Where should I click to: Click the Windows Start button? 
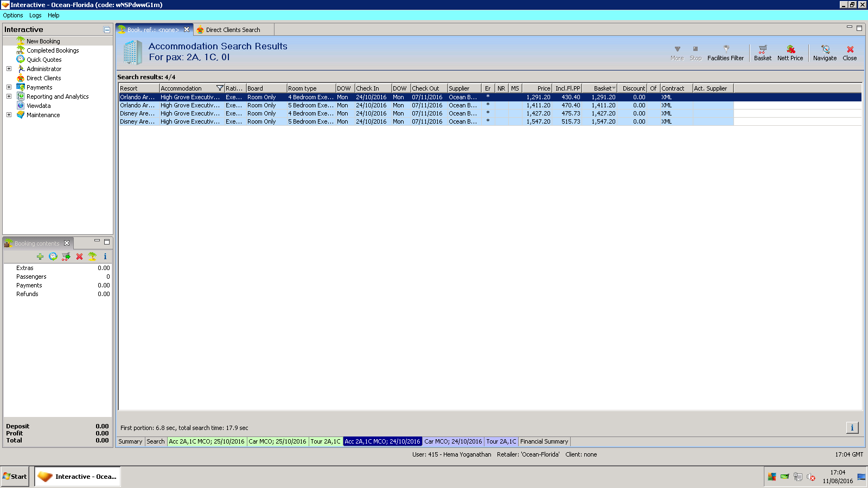point(15,477)
